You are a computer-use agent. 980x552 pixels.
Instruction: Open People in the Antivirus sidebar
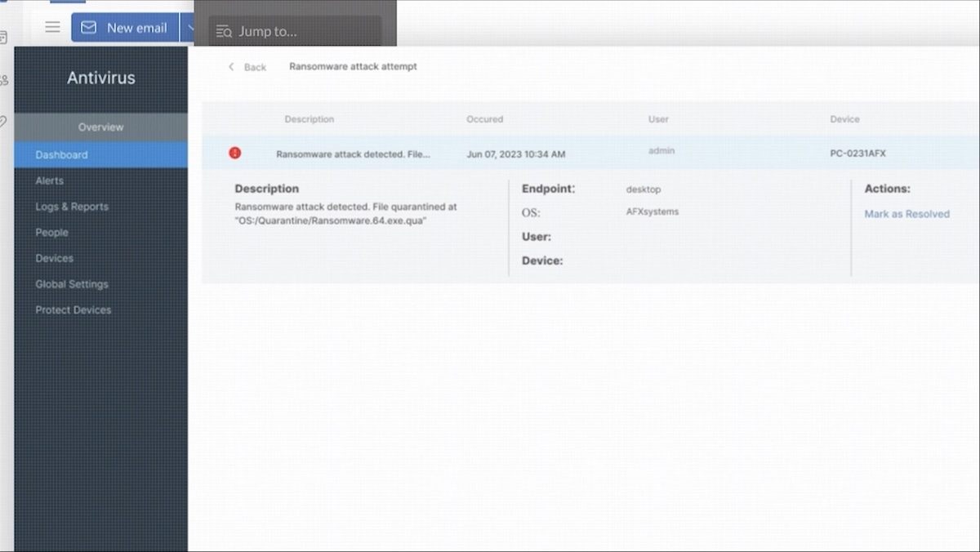pyautogui.click(x=51, y=233)
